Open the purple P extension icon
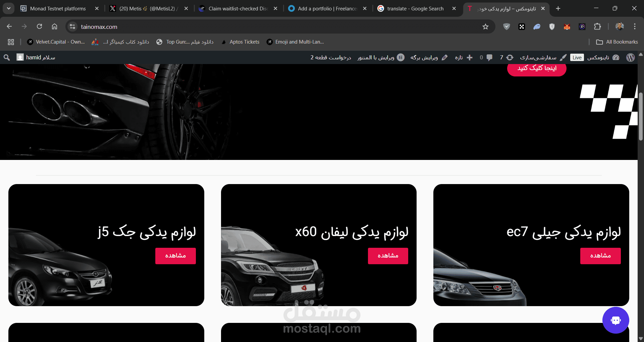The height and width of the screenshot is (342, 644). click(582, 26)
